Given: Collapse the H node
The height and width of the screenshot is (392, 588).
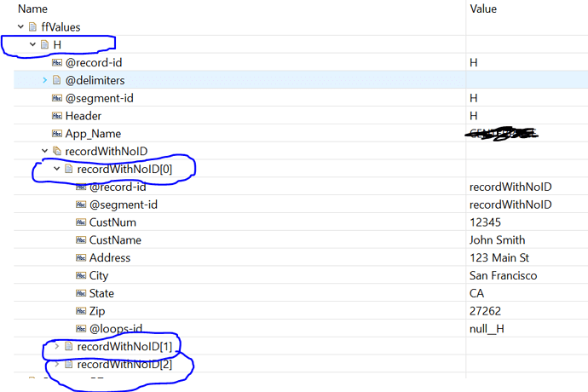Looking at the screenshot, I should 32,44.
